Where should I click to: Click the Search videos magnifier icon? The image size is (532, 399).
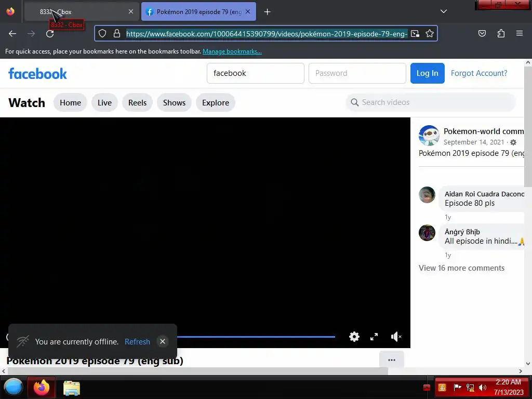pos(354,102)
